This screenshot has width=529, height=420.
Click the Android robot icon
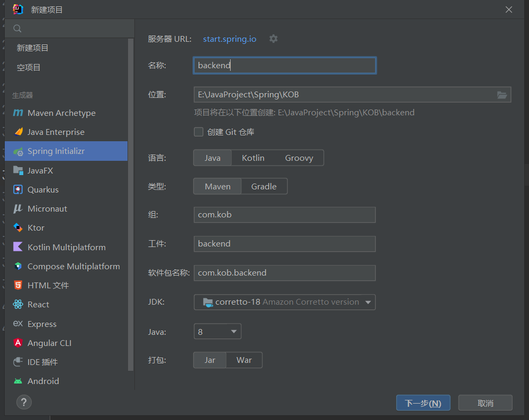point(18,381)
